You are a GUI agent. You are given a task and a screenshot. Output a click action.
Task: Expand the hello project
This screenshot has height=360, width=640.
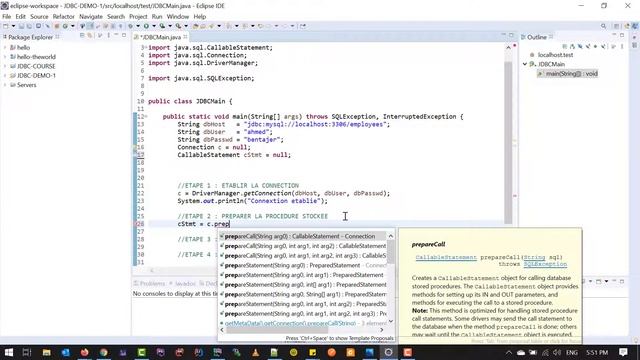click(5, 47)
